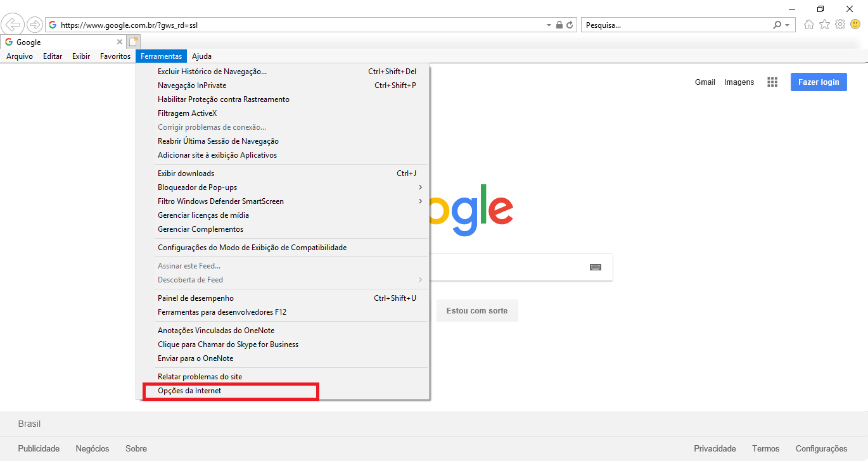This screenshot has width=868, height=461.
Task: Click the Estou com sorte button
Action: pos(477,311)
